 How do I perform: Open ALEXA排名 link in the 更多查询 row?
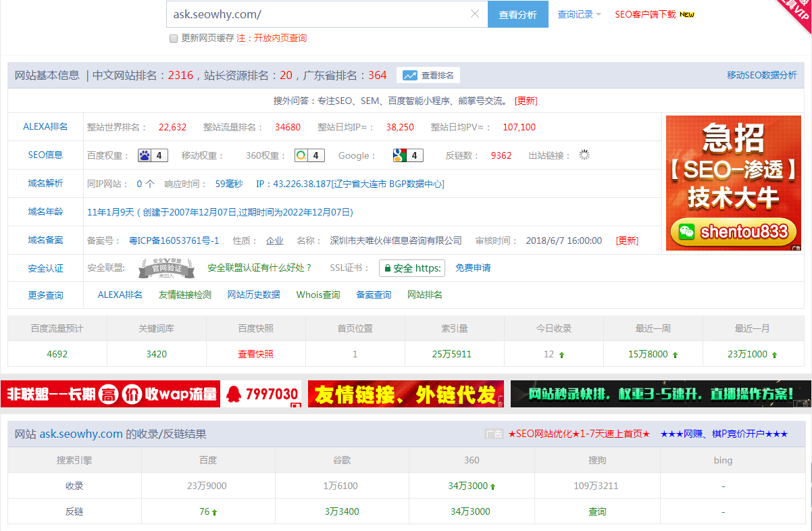120,295
